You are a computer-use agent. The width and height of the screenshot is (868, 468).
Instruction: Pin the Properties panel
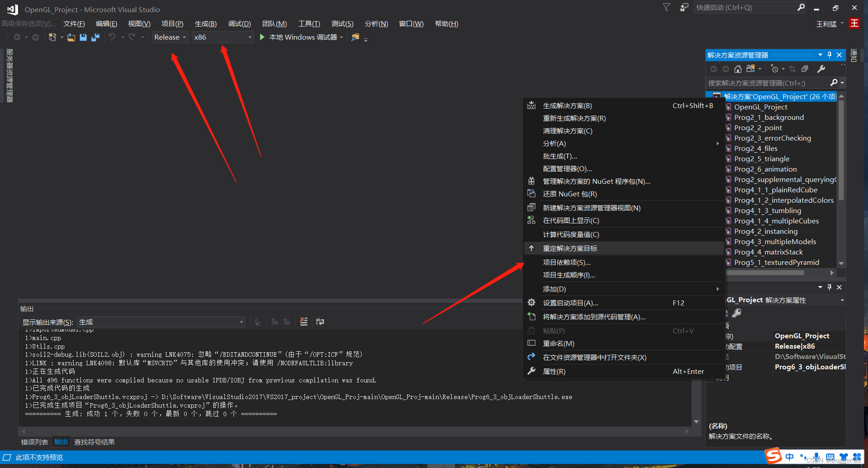click(x=829, y=287)
